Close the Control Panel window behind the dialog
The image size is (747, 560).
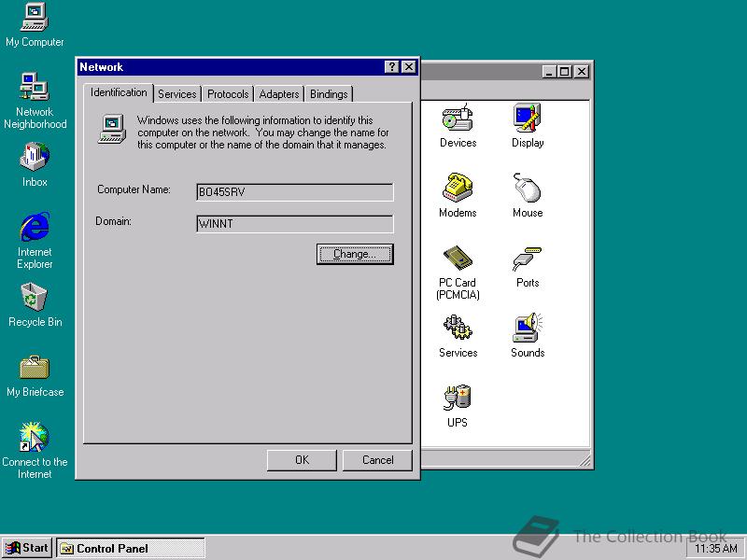581,72
